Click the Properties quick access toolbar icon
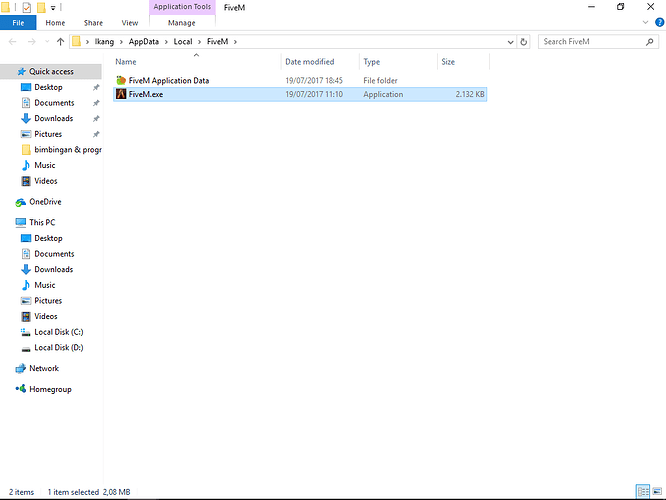 26,7
